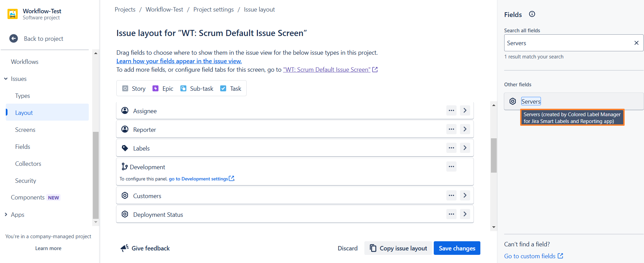
Task: Click in the Search all fields box
Action: pos(568,43)
